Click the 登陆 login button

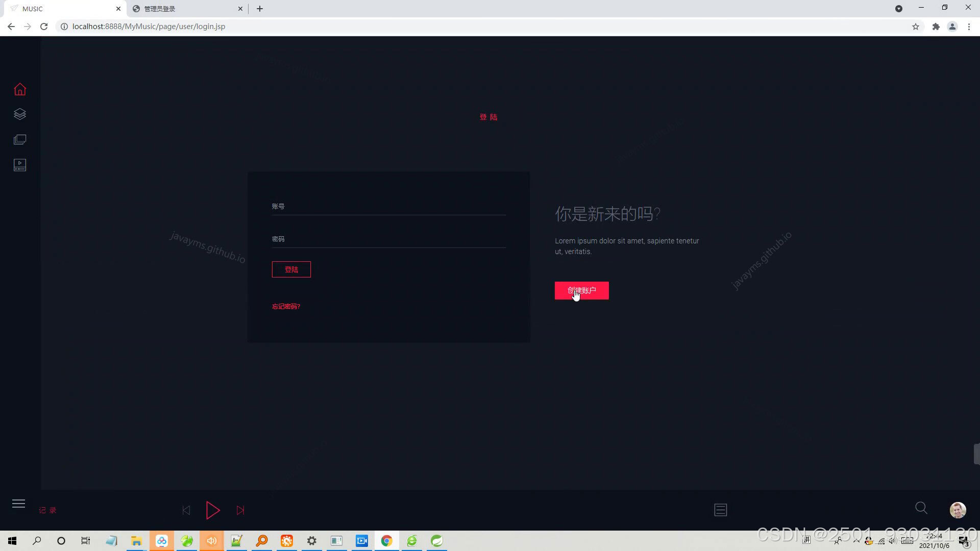(291, 269)
